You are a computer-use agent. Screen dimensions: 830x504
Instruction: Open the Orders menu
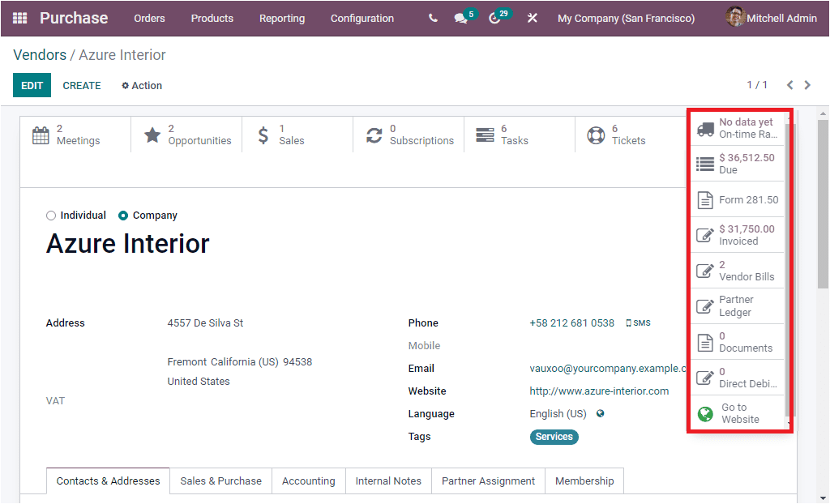click(149, 18)
